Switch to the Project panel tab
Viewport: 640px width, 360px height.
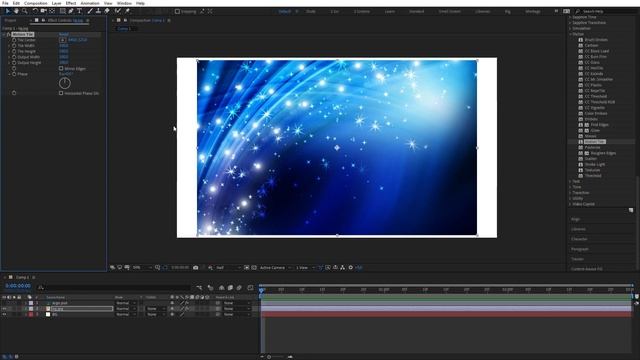[x=10, y=20]
